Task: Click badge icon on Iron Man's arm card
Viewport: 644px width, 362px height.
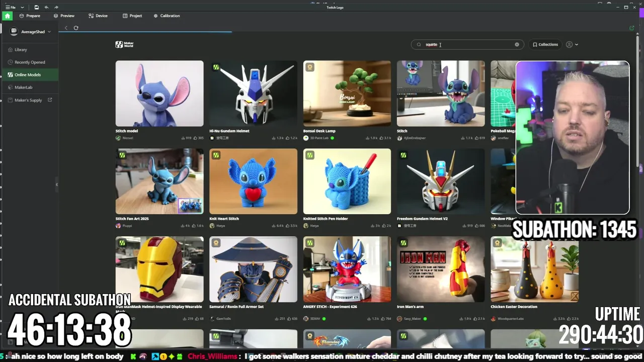Action: pyautogui.click(x=404, y=243)
